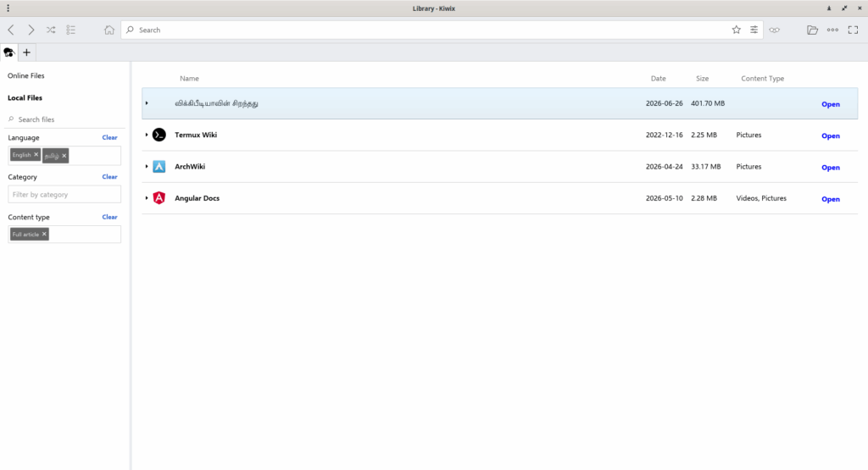Click the Videos, Pictures content type cell
This screenshot has height=470, width=868.
click(x=761, y=198)
